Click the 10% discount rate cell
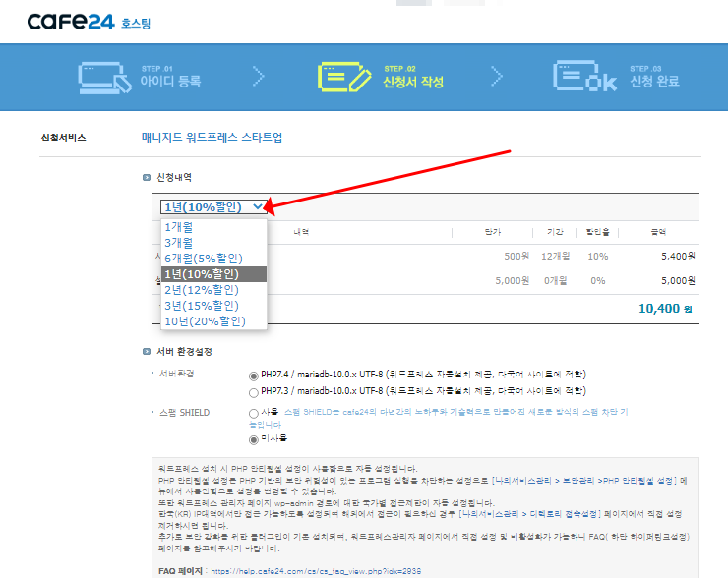The width and height of the screenshot is (728, 578). 598,256
